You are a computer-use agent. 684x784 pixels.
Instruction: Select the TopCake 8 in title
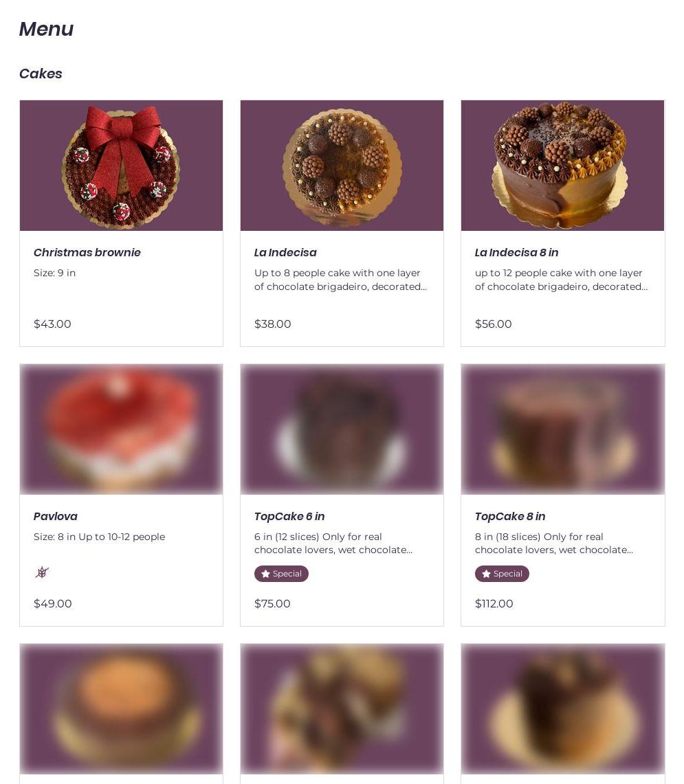[x=510, y=516]
